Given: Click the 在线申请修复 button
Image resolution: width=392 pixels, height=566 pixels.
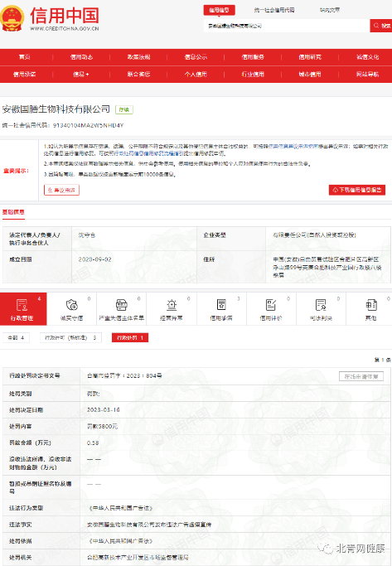Looking at the screenshot, I should pos(361,376).
